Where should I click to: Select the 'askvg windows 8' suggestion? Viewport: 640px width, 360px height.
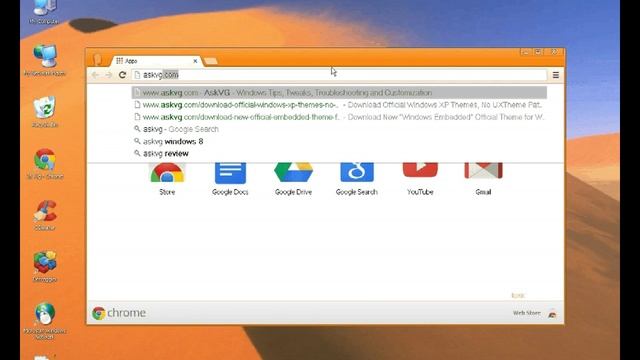[339, 141]
